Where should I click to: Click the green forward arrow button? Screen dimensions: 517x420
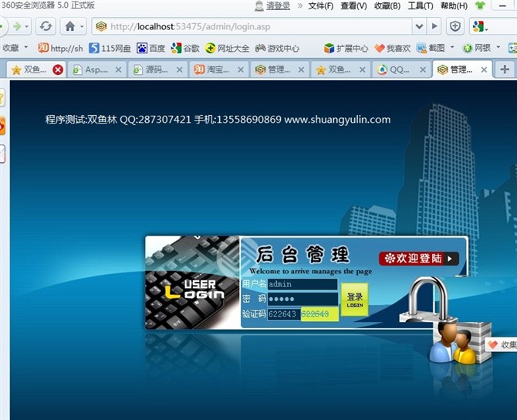17,26
